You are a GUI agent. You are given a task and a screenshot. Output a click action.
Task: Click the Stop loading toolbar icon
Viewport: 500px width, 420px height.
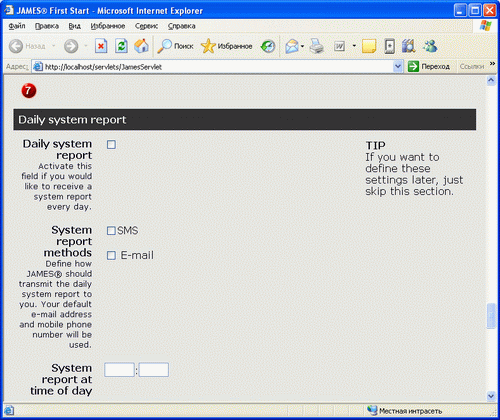pyautogui.click(x=101, y=46)
